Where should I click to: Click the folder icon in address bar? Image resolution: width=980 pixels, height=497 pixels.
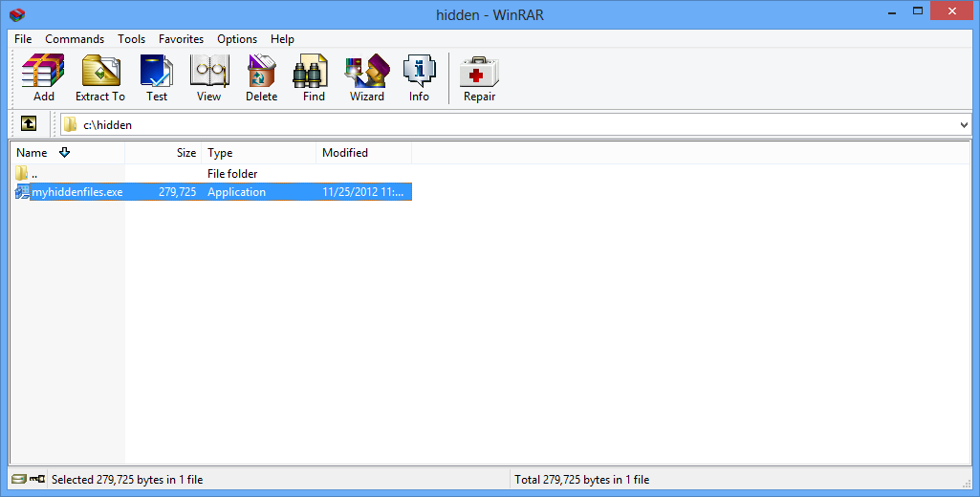[x=70, y=124]
